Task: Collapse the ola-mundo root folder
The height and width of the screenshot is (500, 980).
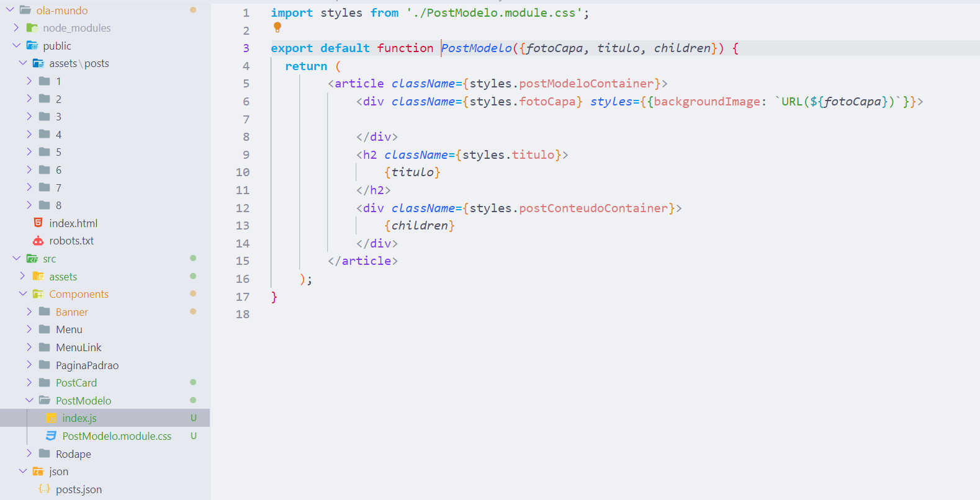Action: (x=10, y=10)
